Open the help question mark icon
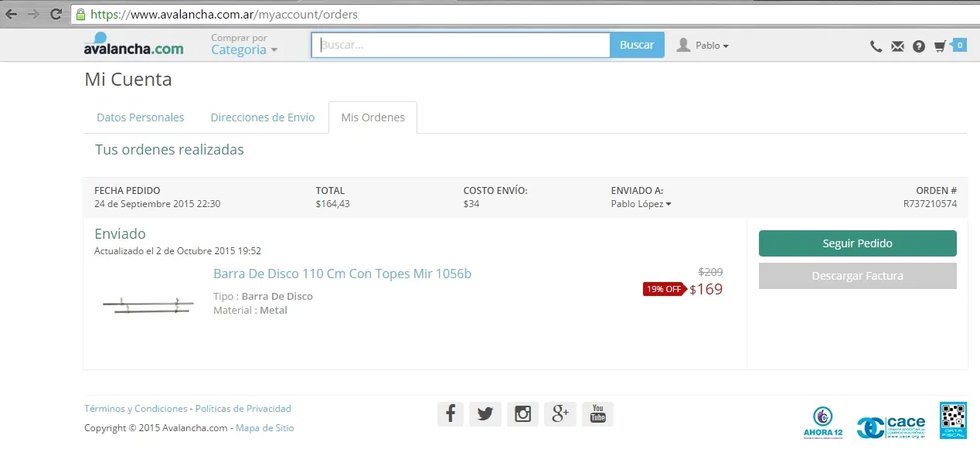Screen dimensions: 980x459 (918, 46)
